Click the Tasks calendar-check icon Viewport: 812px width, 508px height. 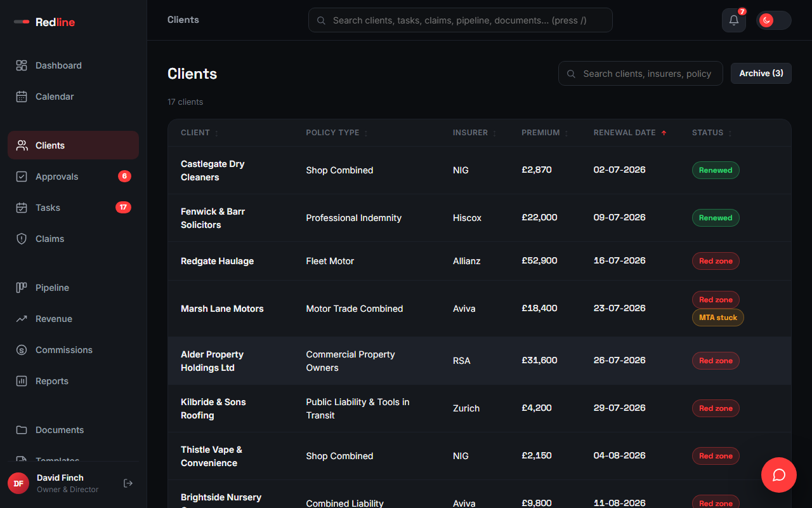(x=22, y=208)
